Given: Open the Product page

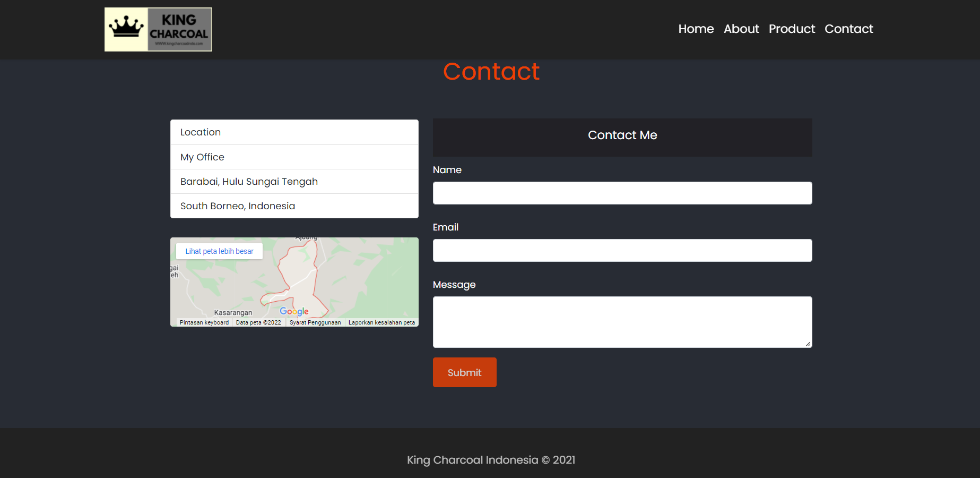Looking at the screenshot, I should (792, 29).
